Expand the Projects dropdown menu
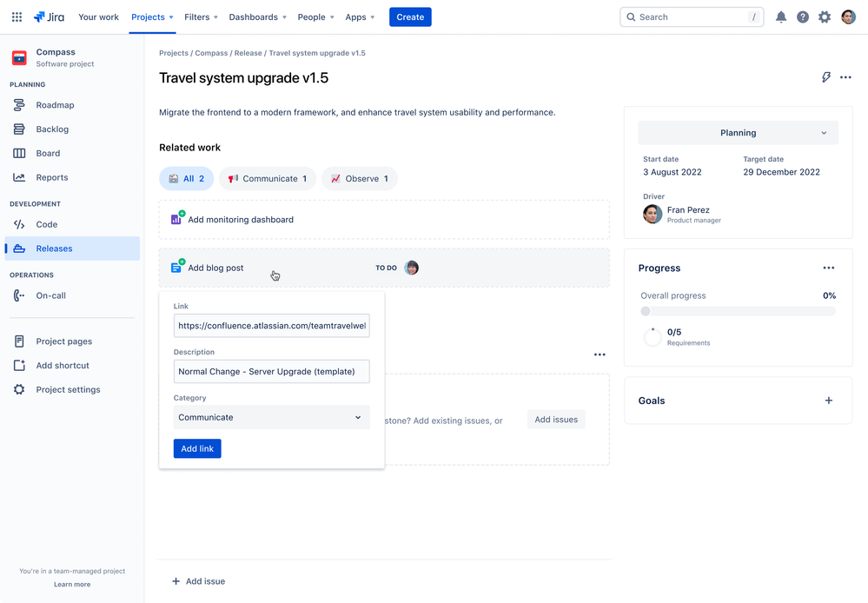868x603 pixels. 152,17
